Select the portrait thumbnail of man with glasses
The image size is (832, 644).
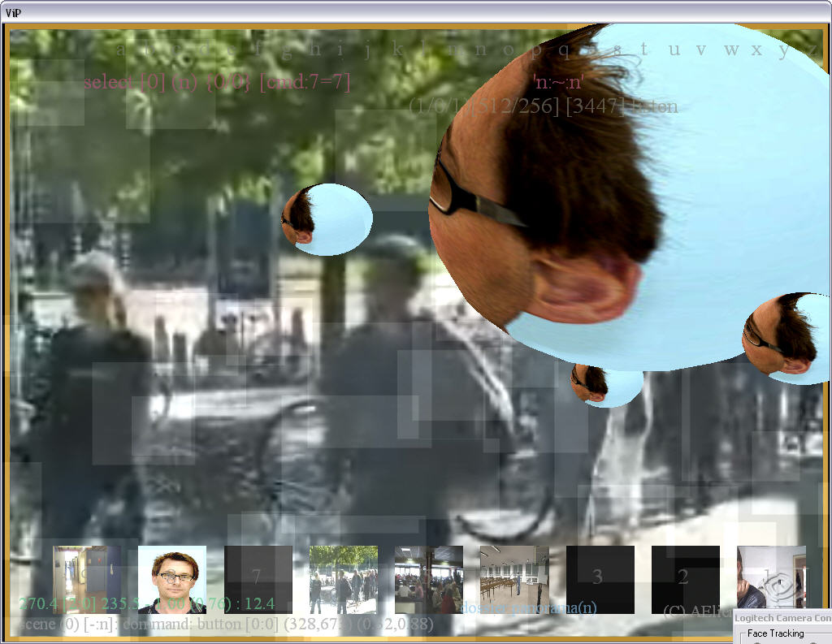[x=172, y=579]
